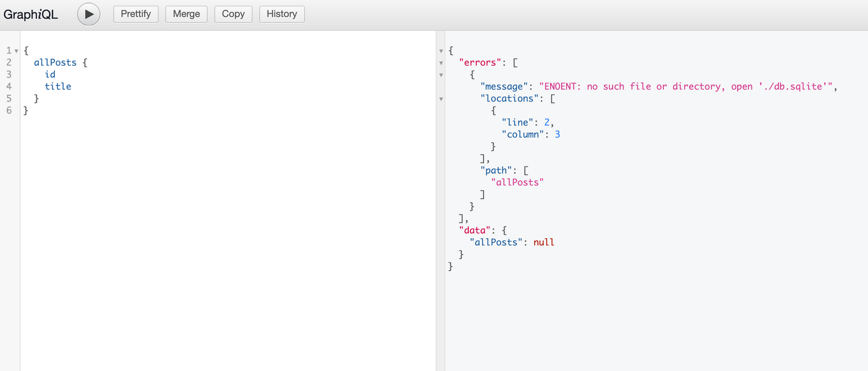Collapse the "locations" array fold arrow
The image size is (868, 371).
[441, 99]
